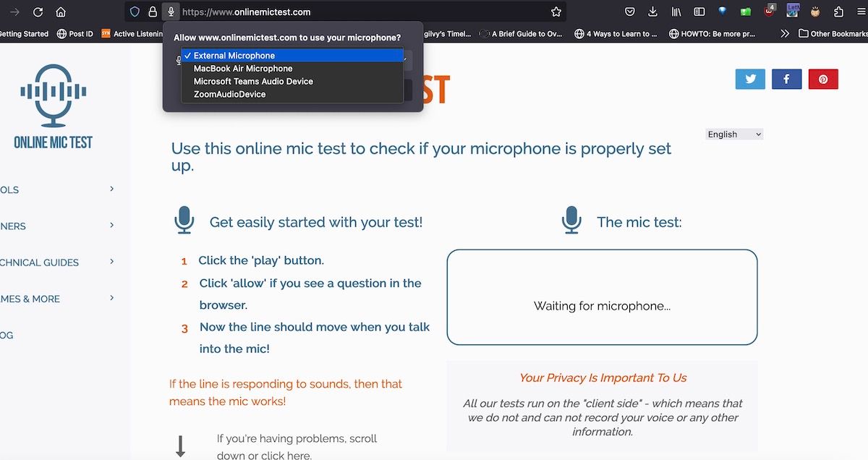Share the page on Pinterest
The height and width of the screenshot is (460, 868).
(823, 79)
